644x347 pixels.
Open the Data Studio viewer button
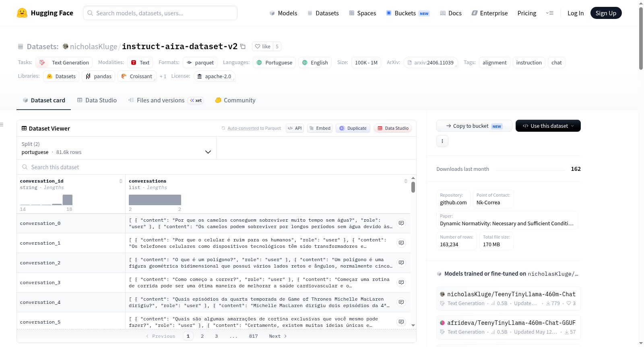tap(393, 128)
